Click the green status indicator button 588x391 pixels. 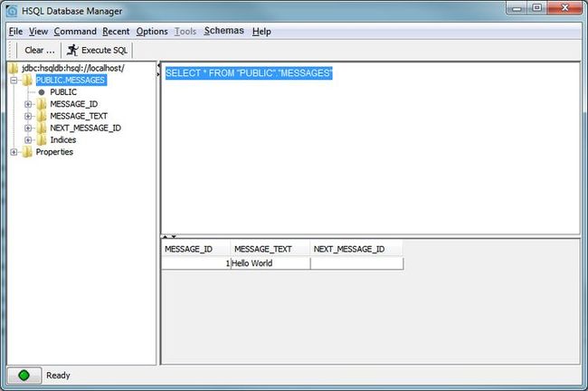24,376
